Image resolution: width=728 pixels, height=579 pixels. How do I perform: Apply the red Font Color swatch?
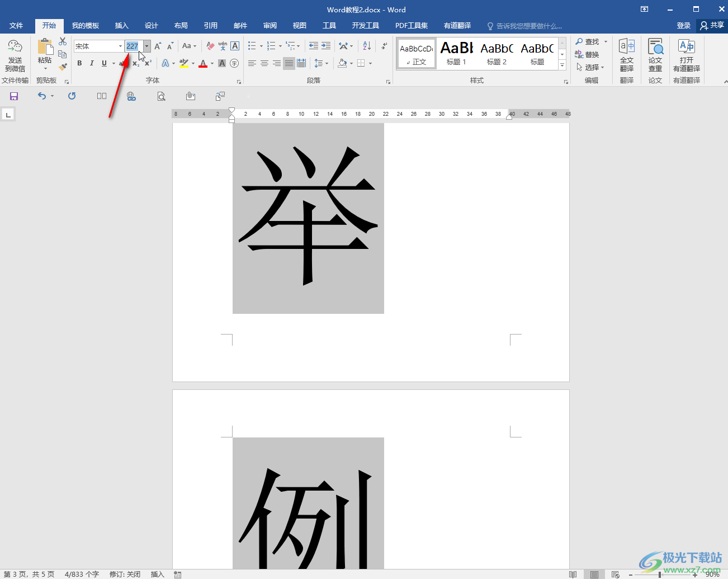coord(203,63)
